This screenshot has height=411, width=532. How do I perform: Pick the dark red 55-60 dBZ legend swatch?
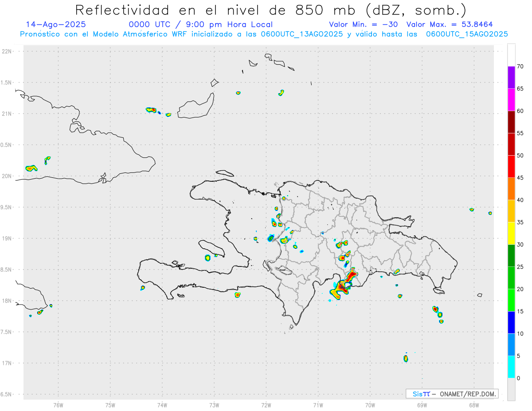click(511, 122)
